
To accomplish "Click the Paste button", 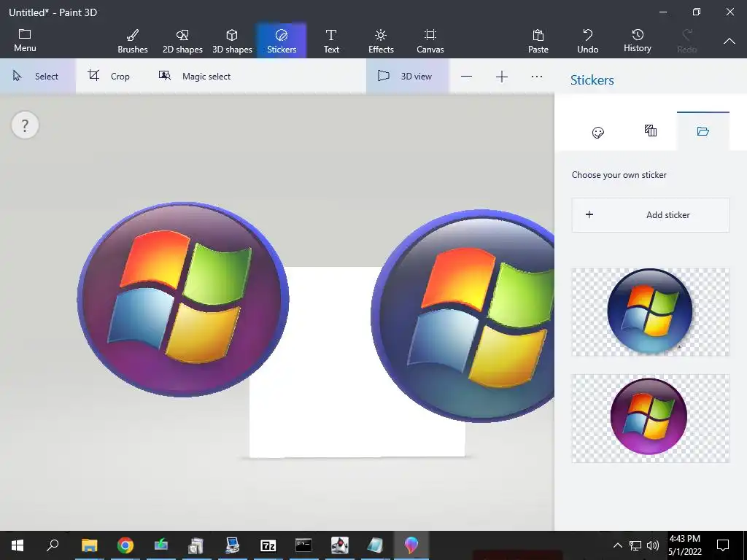I will [538, 41].
